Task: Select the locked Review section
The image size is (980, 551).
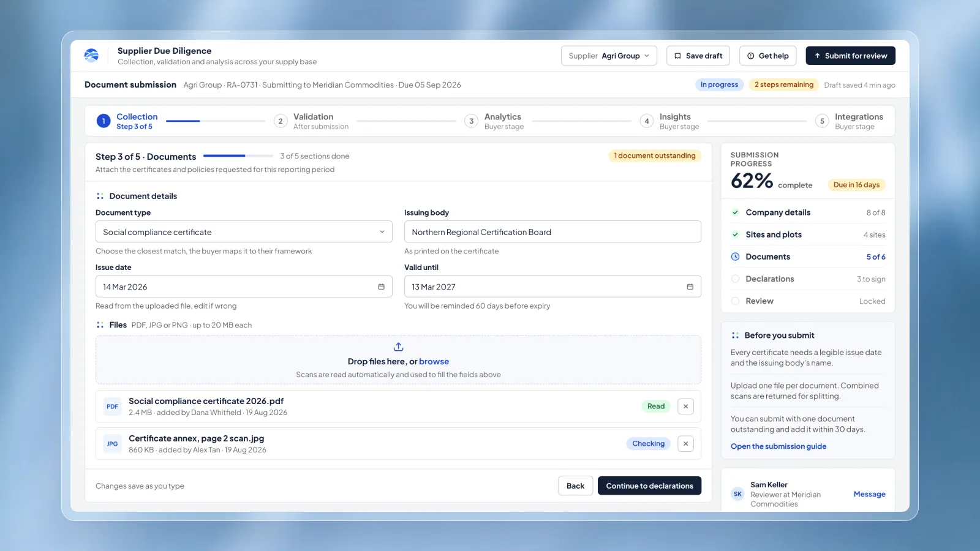Action: 808,301
